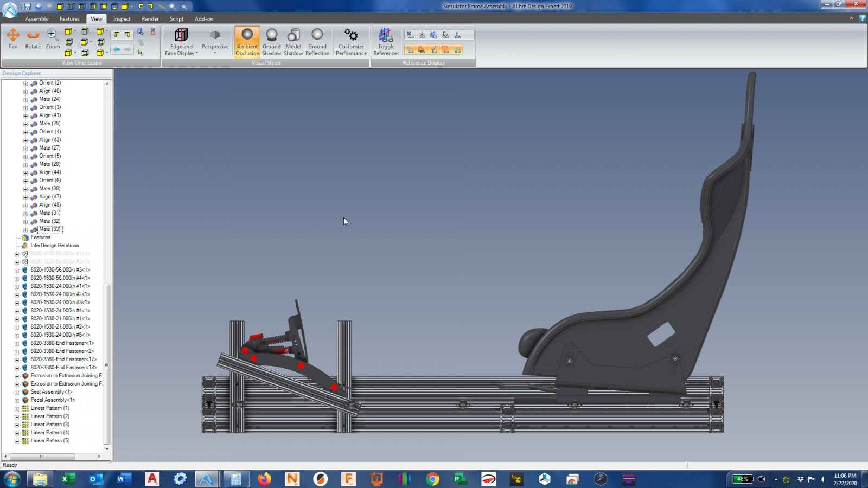Screen dimensions: 868x488
Task: Expand the Align (40) constraint node
Action: pyautogui.click(x=25, y=92)
